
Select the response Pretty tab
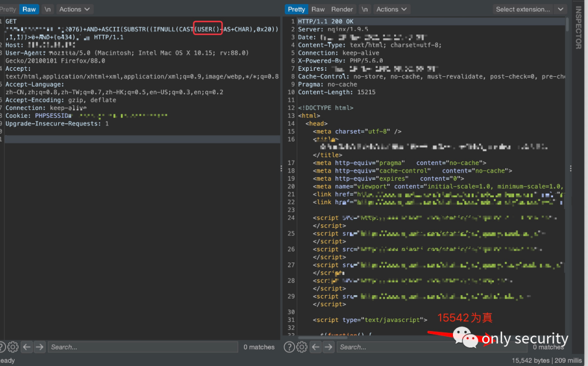pyautogui.click(x=296, y=9)
